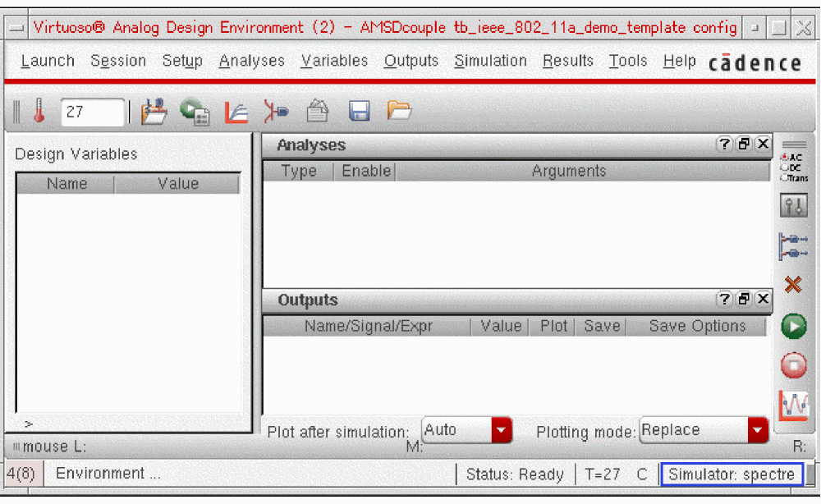Open the Setup menu
The width and height of the screenshot is (821, 504).
182,62
